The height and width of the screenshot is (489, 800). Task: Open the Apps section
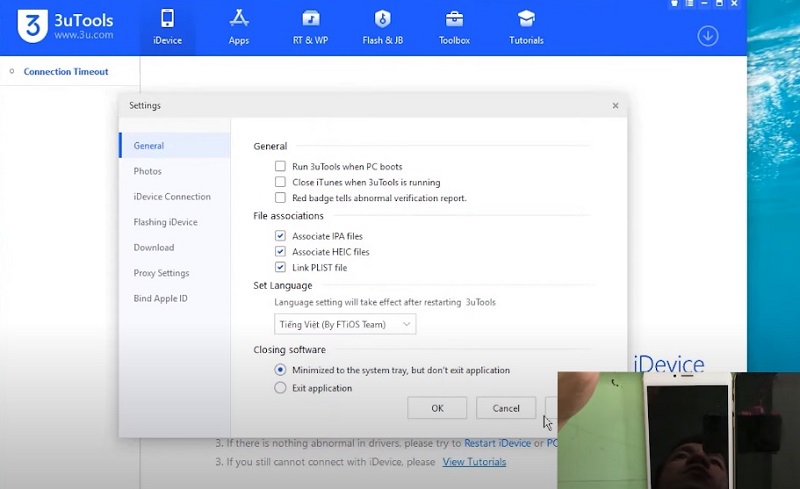[x=239, y=27]
